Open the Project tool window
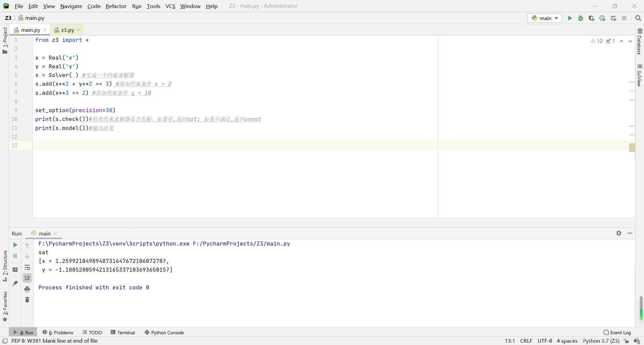 5,40
